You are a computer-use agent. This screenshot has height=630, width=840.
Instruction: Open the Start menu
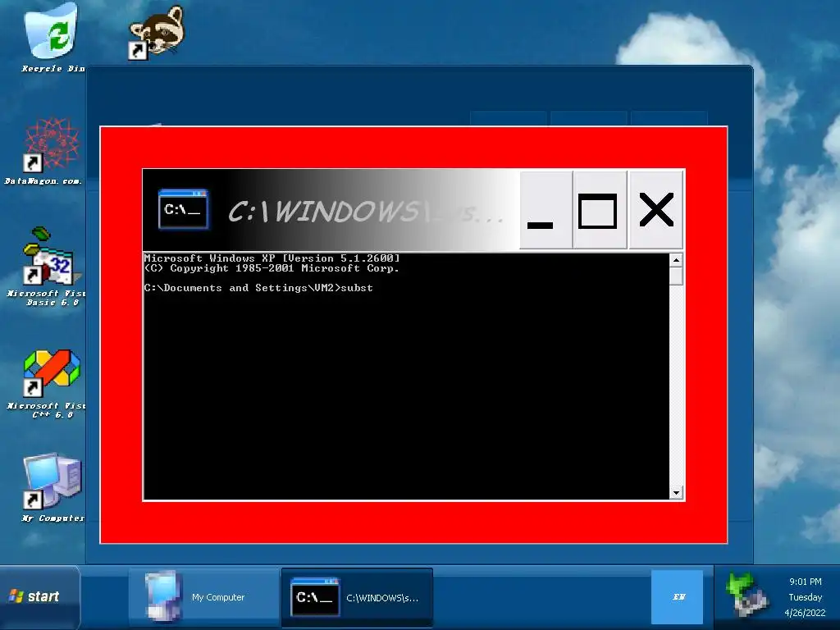click(39, 596)
